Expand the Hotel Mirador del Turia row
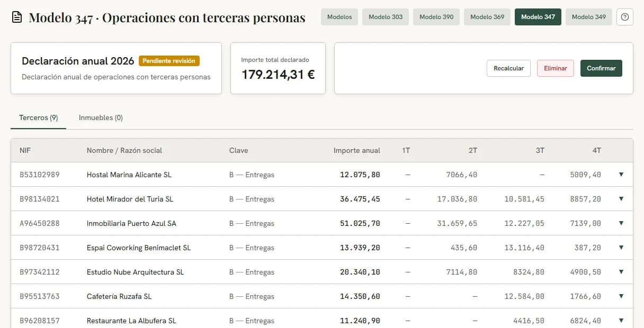The width and height of the screenshot is (644, 328). pos(621,199)
